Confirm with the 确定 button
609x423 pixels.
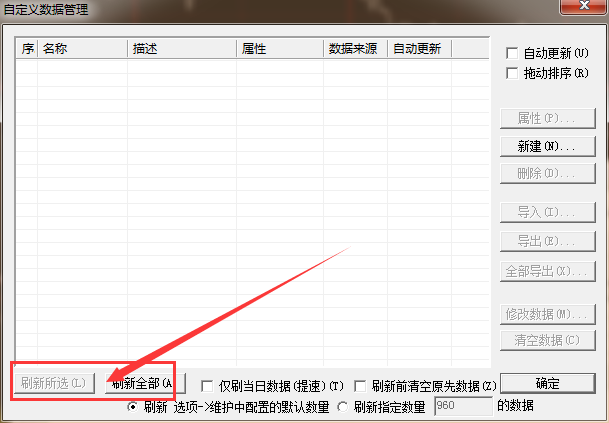tap(548, 383)
